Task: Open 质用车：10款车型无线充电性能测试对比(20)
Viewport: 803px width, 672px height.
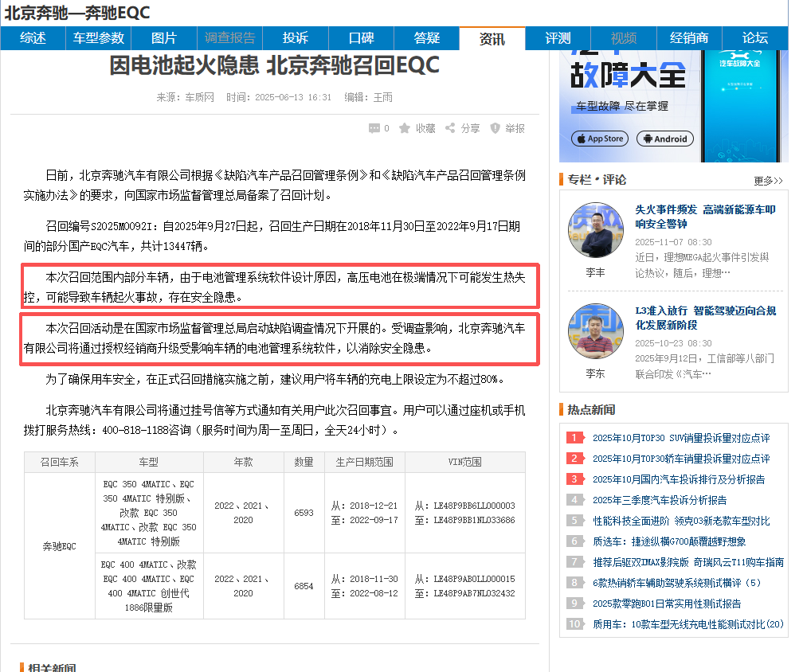Action: click(688, 624)
